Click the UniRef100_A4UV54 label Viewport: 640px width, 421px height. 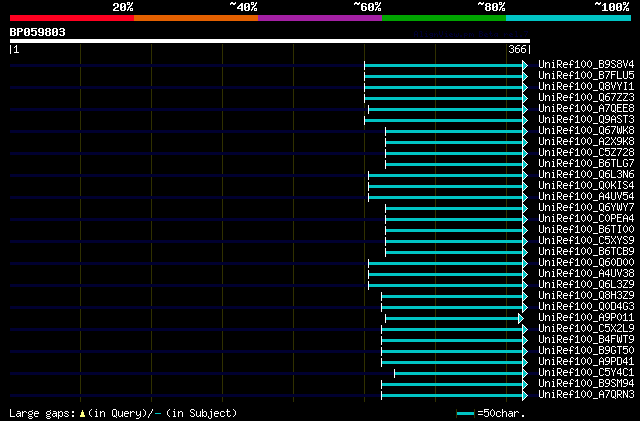(586, 197)
